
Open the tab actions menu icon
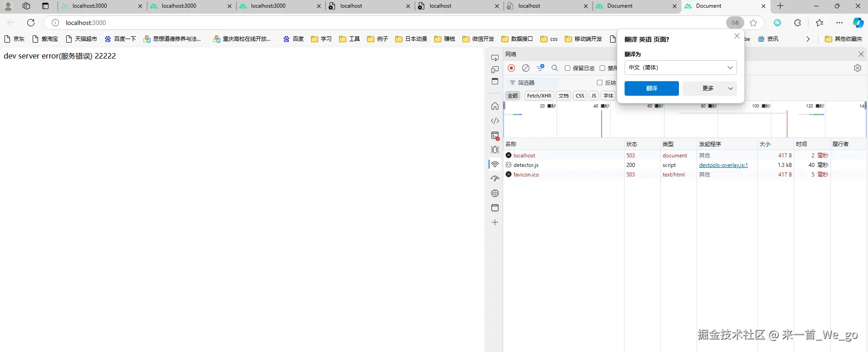click(x=45, y=6)
